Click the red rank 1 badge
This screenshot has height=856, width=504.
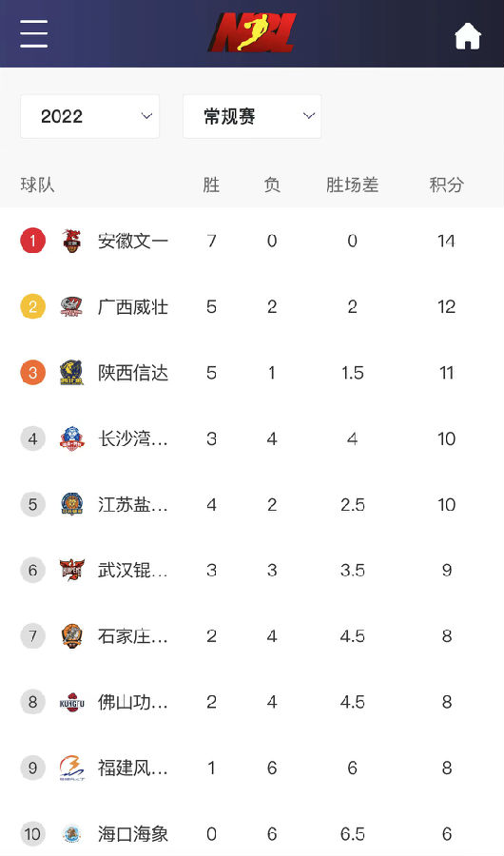[x=32, y=241]
